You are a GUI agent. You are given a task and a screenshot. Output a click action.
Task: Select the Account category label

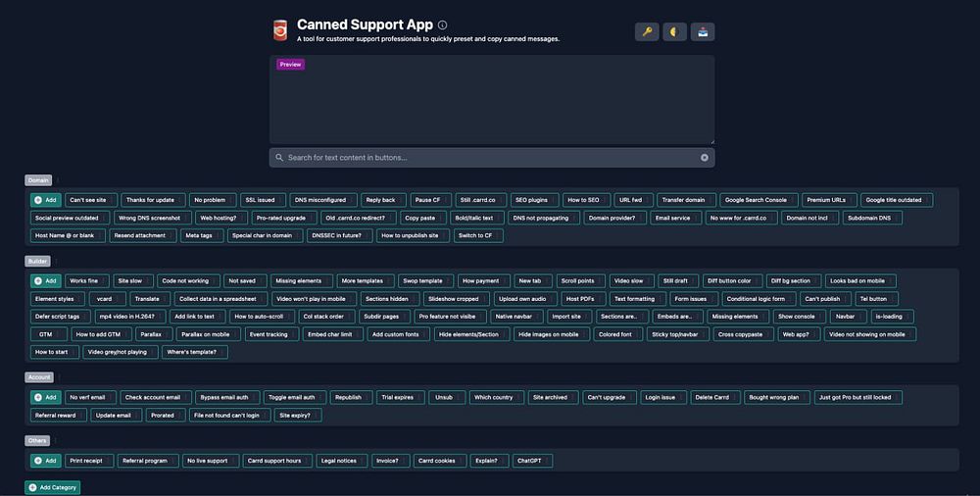click(x=39, y=377)
